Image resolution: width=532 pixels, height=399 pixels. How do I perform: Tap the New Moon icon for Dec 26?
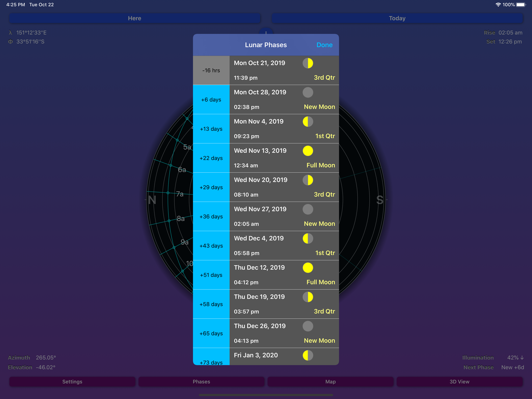click(308, 326)
